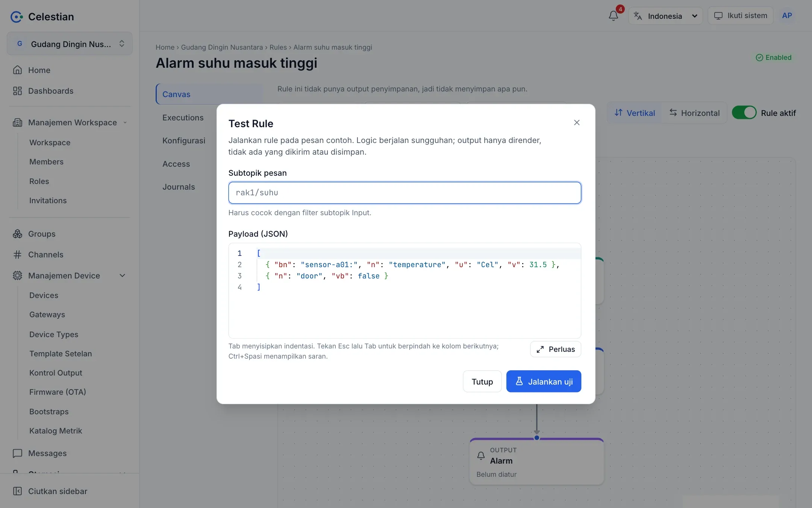Open the notifications bell
The width and height of the screenshot is (812, 508).
pyautogui.click(x=614, y=16)
